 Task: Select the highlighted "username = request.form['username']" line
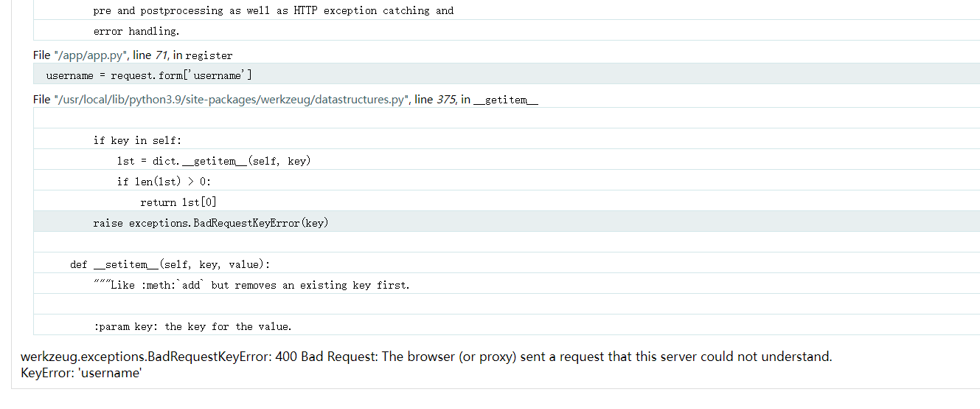coord(149,75)
